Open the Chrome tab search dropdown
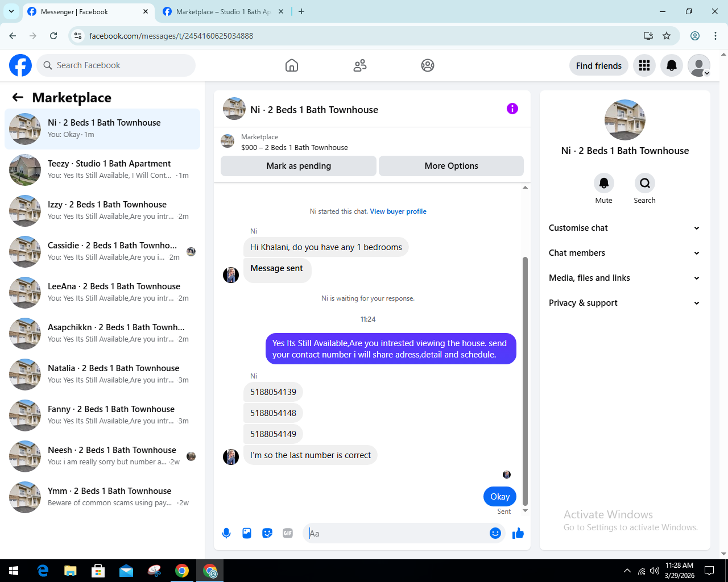The image size is (728, 582). 11,11
